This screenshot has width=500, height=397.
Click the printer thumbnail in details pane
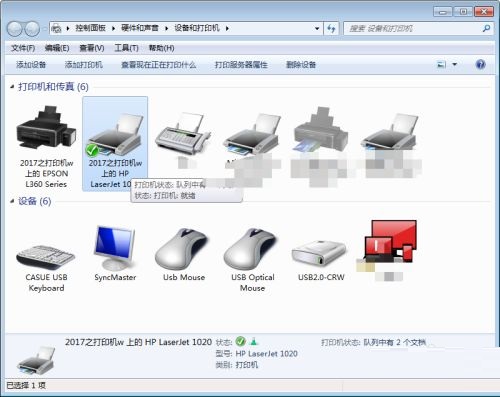36,361
